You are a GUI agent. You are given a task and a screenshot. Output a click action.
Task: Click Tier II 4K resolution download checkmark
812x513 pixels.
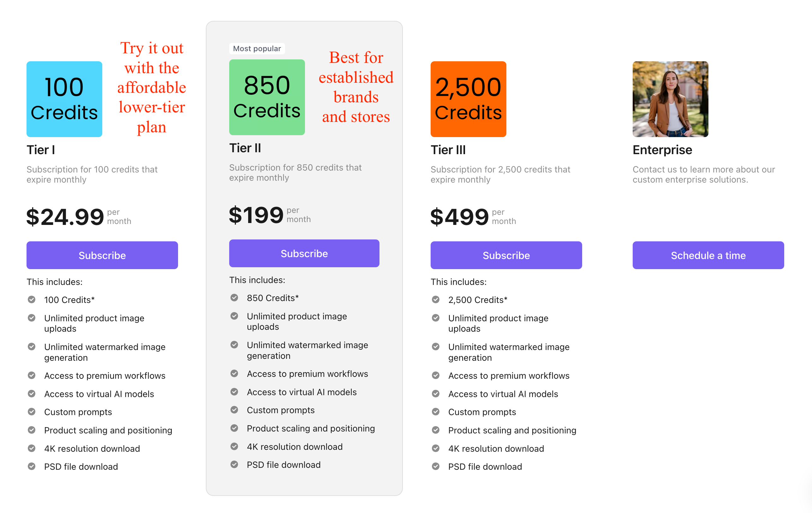click(x=234, y=446)
